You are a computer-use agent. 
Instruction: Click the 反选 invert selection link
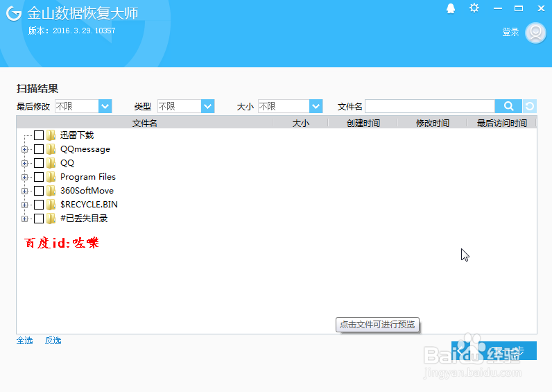[53, 341]
